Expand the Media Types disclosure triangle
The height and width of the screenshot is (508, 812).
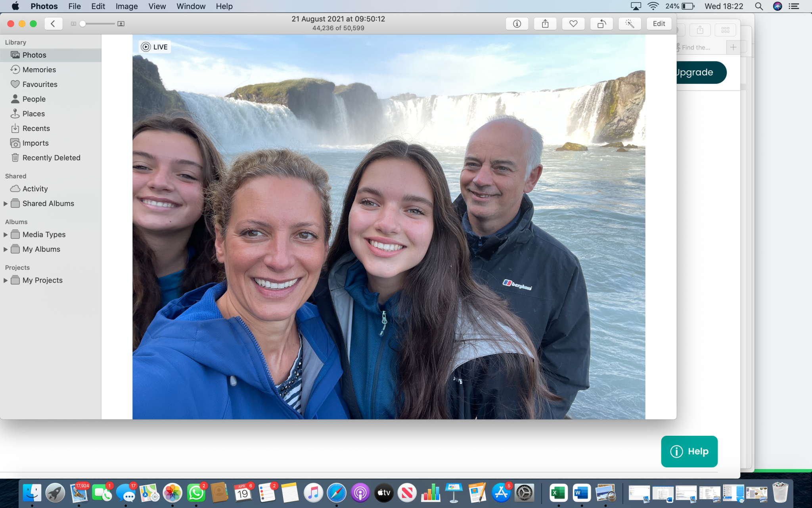[6, 235]
